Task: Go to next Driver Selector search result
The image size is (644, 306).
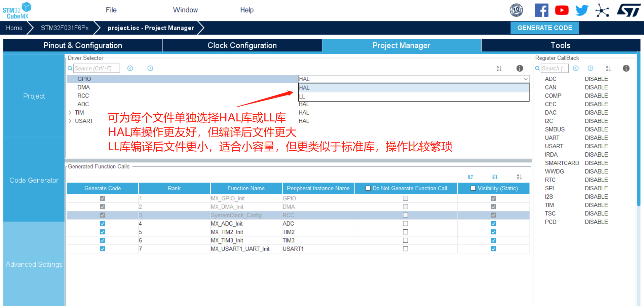Action: (x=150, y=68)
